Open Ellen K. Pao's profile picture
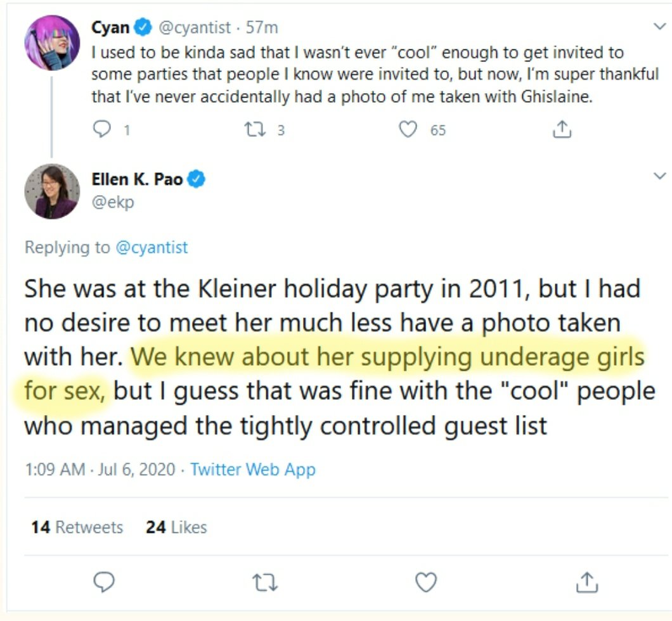 point(52,191)
